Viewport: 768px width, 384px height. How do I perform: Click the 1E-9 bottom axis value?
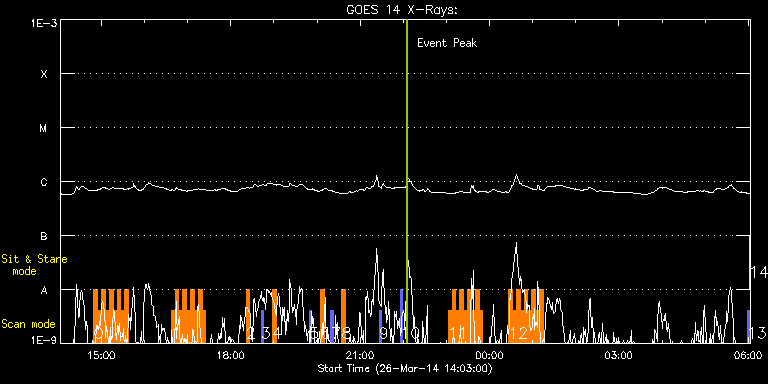click(x=44, y=339)
